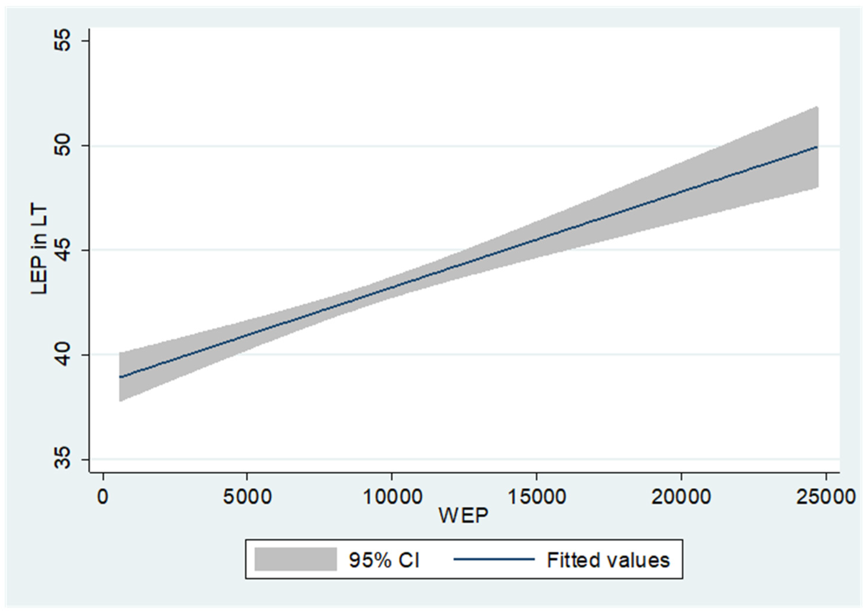868x615 pixels.
Task: Select the "95% CI" legend label
Action: click(x=384, y=560)
